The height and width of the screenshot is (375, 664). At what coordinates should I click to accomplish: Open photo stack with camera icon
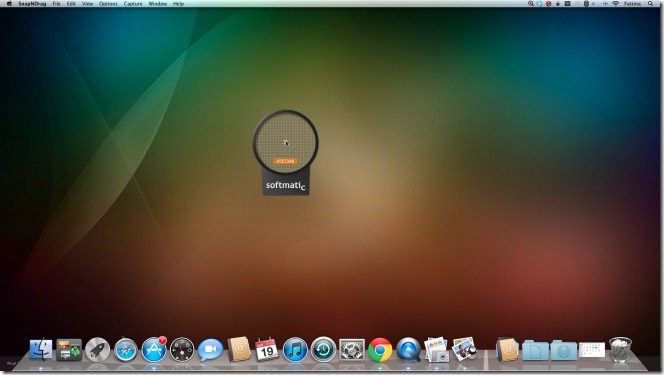click(x=437, y=350)
